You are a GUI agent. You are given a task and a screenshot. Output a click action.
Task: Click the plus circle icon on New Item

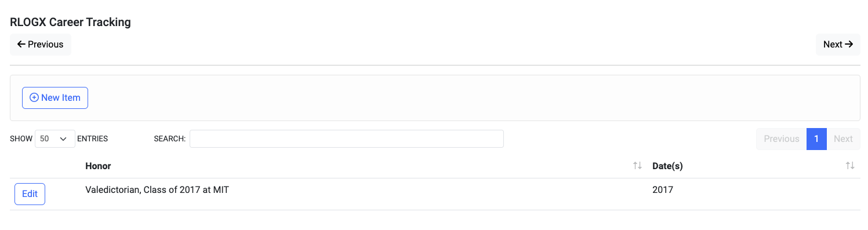[34, 98]
